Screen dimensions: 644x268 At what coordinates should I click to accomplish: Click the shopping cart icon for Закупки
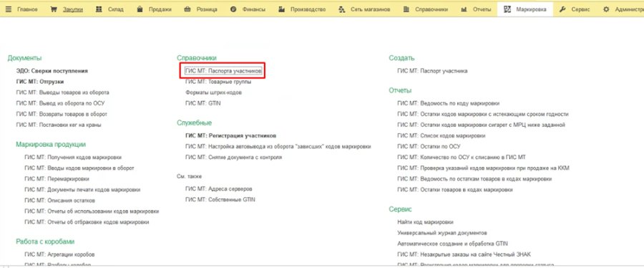54,9
